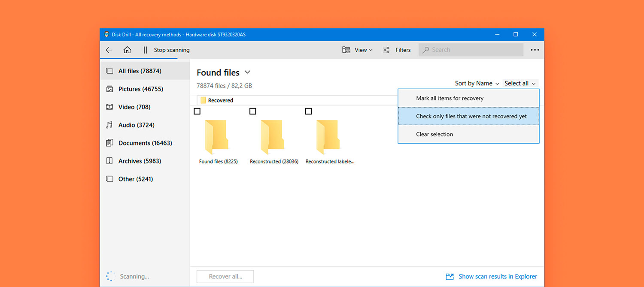
Task: Click the magnifier icon in the Search box
Action: [426, 50]
